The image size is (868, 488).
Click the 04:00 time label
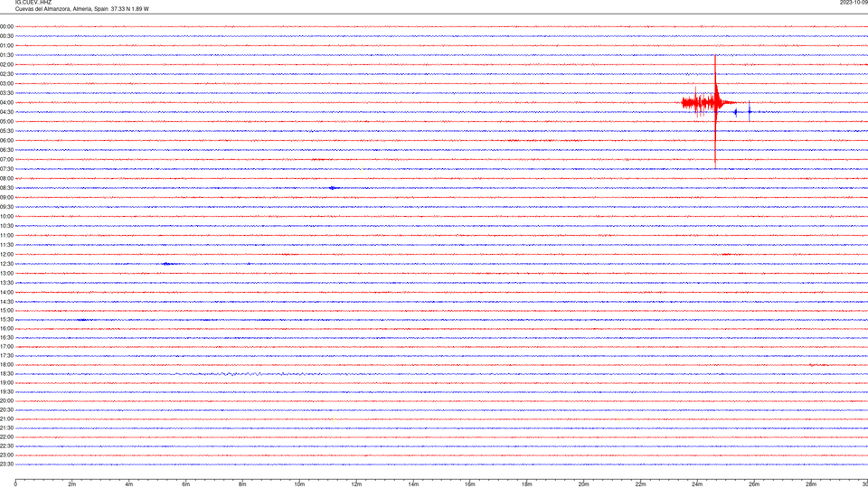(x=6, y=102)
